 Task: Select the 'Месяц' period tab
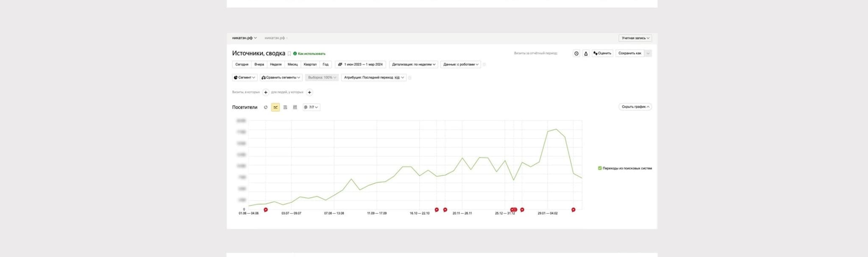click(292, 65)
